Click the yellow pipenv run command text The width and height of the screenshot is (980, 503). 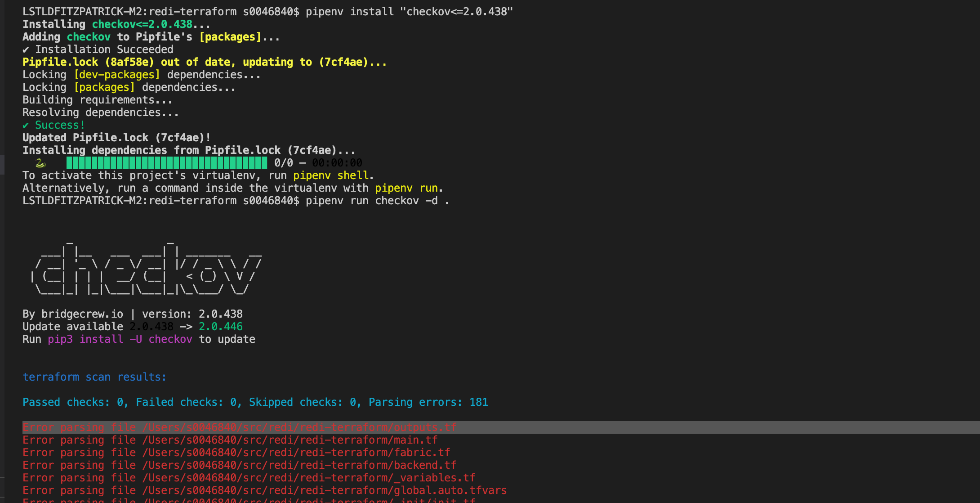tap(406, 188)
